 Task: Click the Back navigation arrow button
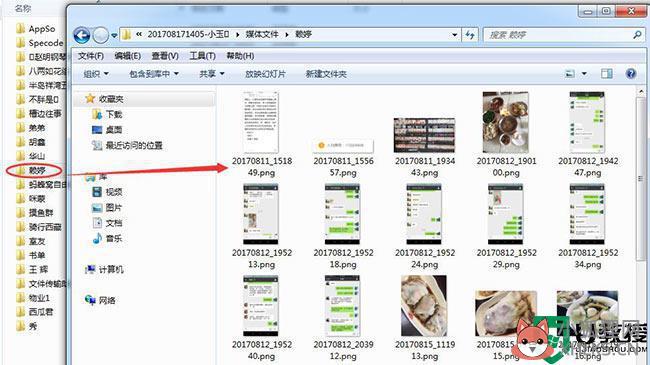tap(82, 35)
